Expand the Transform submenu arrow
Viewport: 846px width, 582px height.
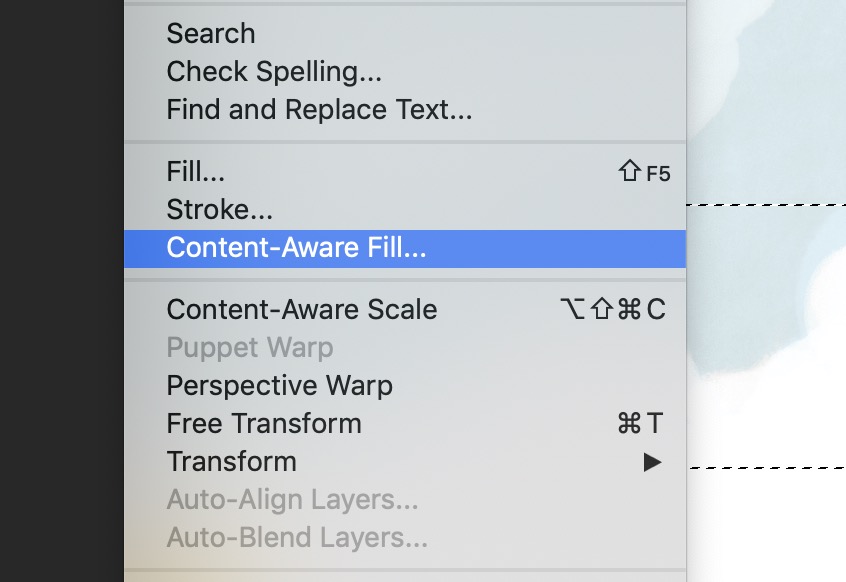click(x=652, y=462)
